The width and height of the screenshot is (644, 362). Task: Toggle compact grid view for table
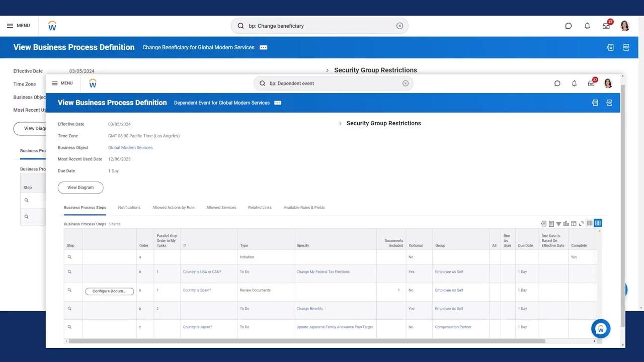pyautogui.click(x=590, y=223)
